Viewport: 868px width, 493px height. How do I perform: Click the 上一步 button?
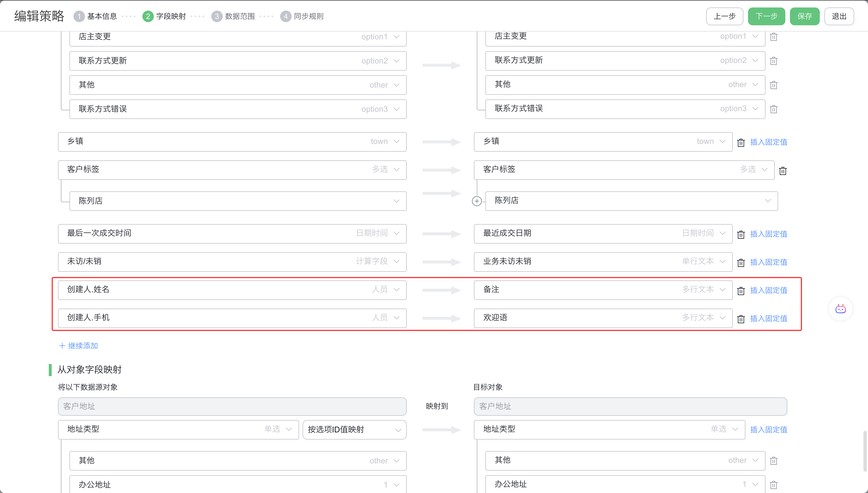(724, 16)
